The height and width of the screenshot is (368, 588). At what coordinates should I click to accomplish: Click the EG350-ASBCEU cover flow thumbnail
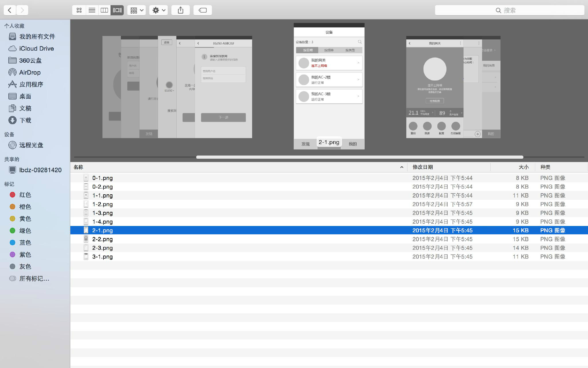tap(223, 87)
